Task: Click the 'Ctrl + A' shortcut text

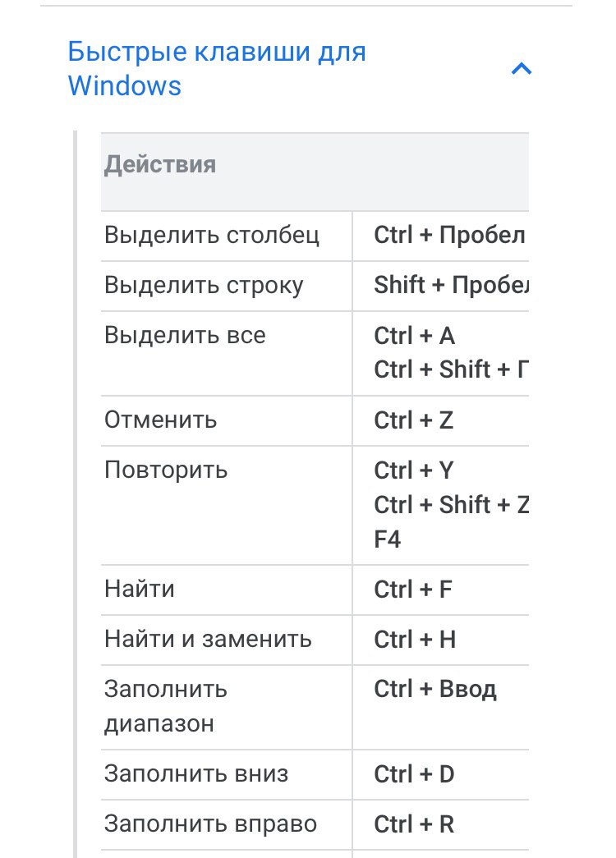Action: (x=415, y=336)
